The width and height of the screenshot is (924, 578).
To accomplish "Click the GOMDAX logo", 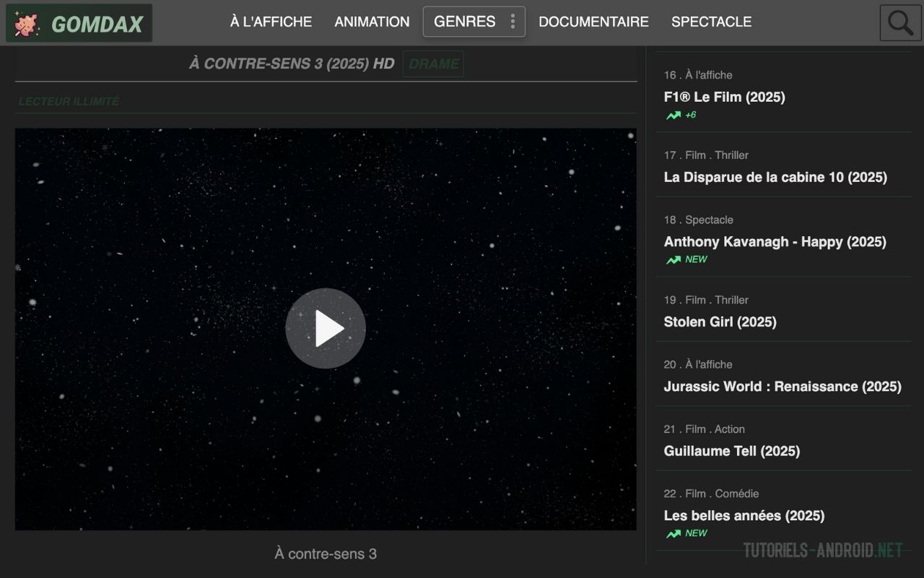I will click(x=79, y=23).
